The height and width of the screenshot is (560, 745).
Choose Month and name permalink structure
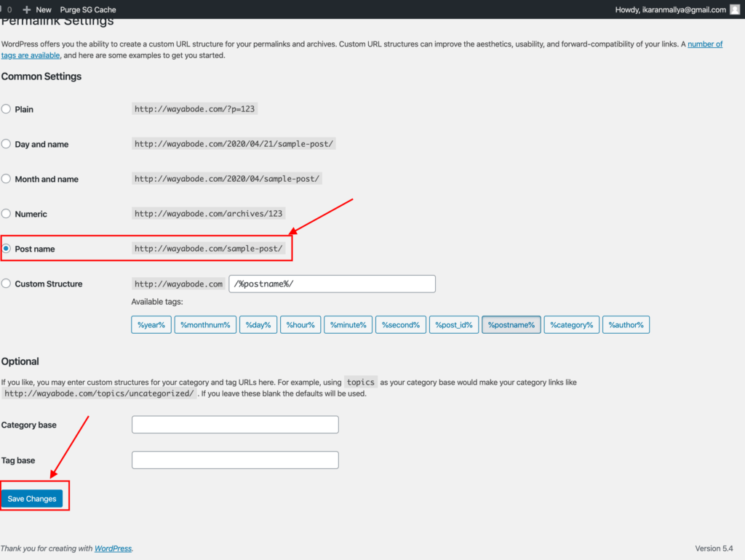[x=6, y=179]
